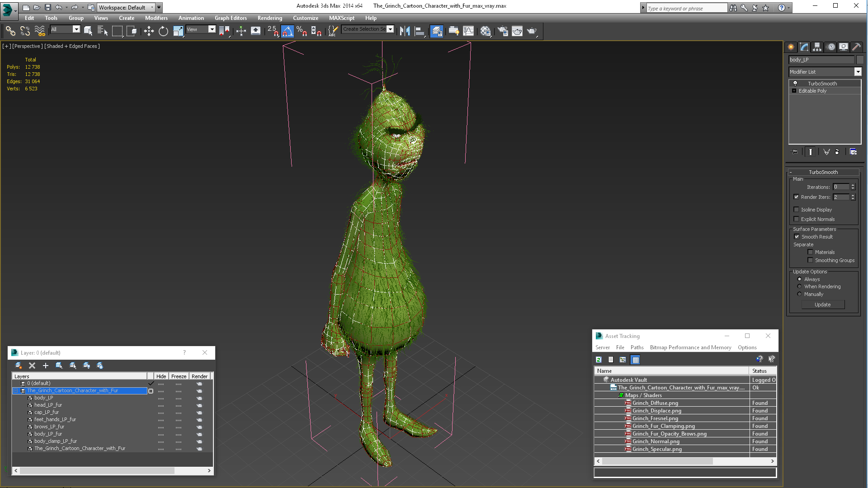Uncheck Smooth Result option

tap(797, 237)
